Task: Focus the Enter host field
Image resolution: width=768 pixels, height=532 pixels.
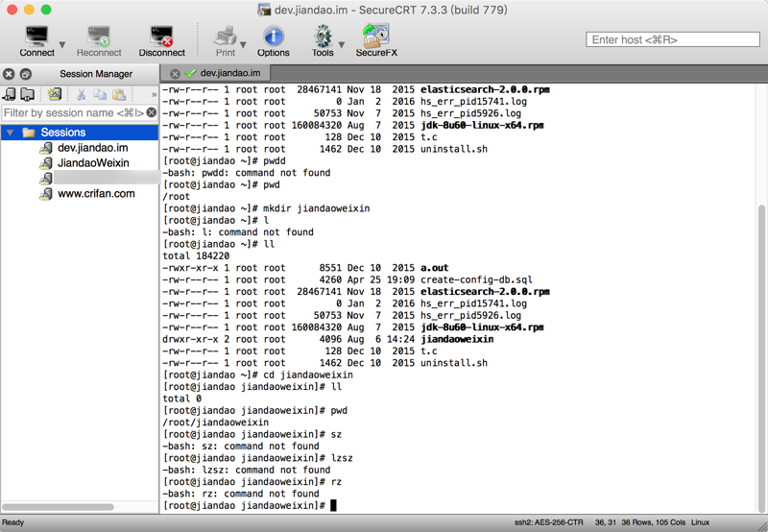Action: [673, 39]
